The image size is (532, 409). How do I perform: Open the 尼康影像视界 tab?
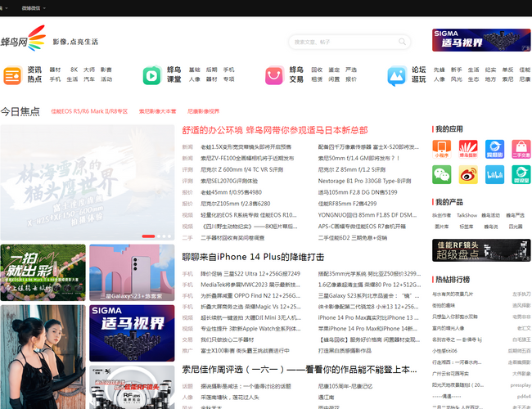coord(203,111)
